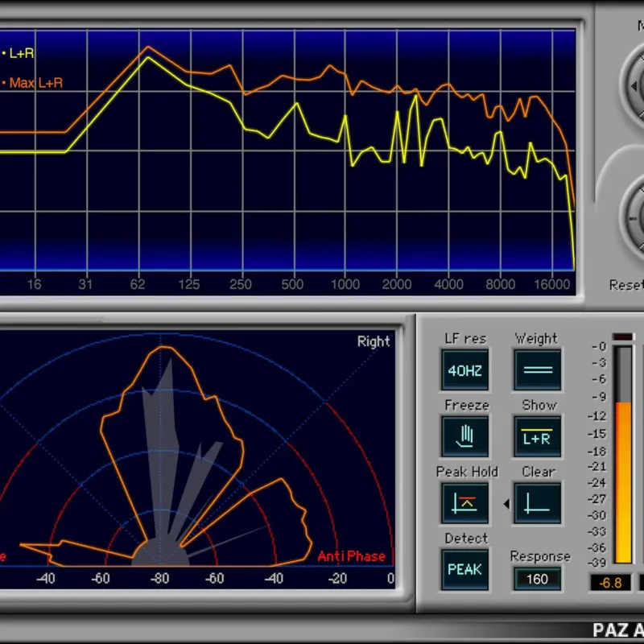Click the 4000 Hz frequency axis label
644x644 pixels.
click(448, 284)
